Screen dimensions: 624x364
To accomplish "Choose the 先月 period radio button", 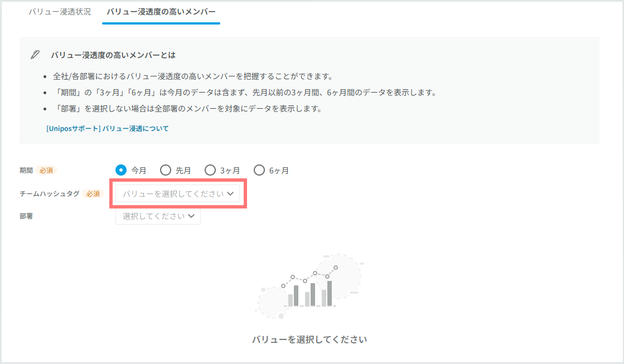I will pos(166,170).
